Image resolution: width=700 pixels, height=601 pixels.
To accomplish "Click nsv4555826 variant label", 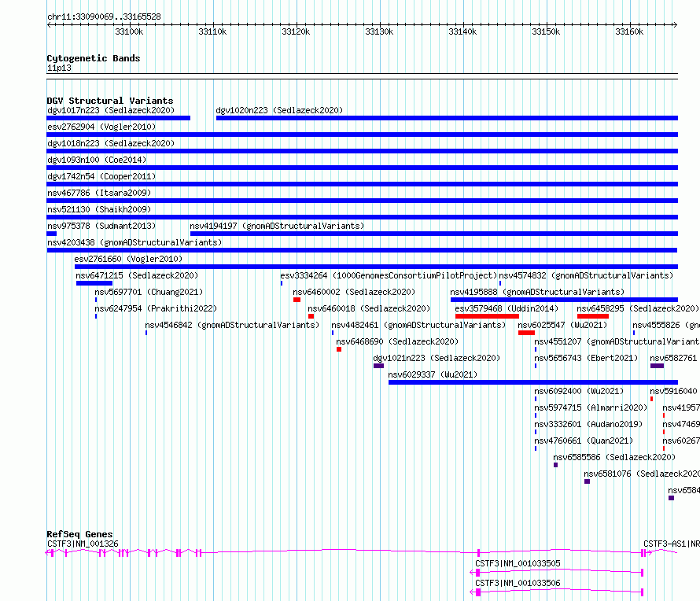I will pyautogui.click(x=665, y=325).
